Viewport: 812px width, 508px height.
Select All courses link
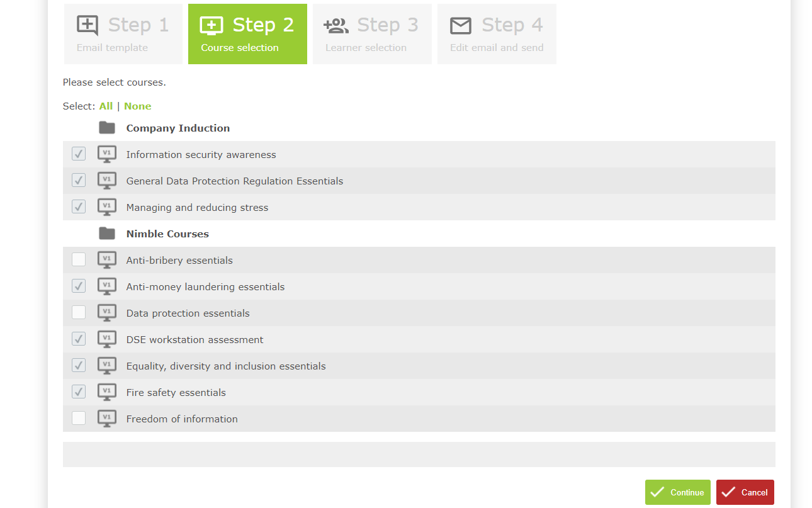(x=106, y=106)
